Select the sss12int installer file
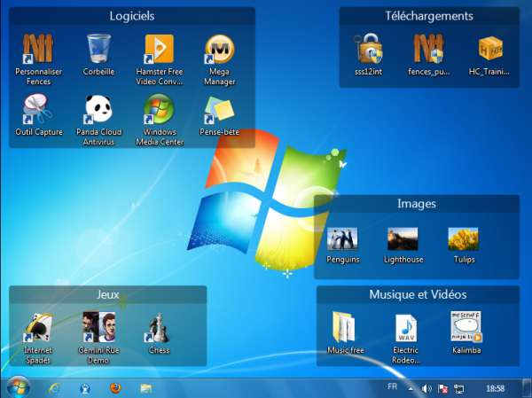532x398 pixels. (366, 50)
